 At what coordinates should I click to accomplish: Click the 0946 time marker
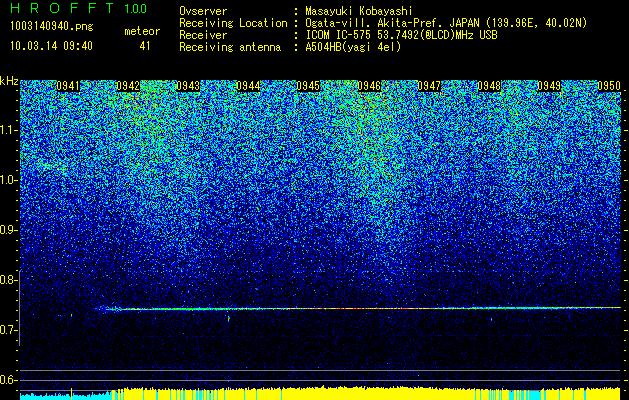[369, 86]
